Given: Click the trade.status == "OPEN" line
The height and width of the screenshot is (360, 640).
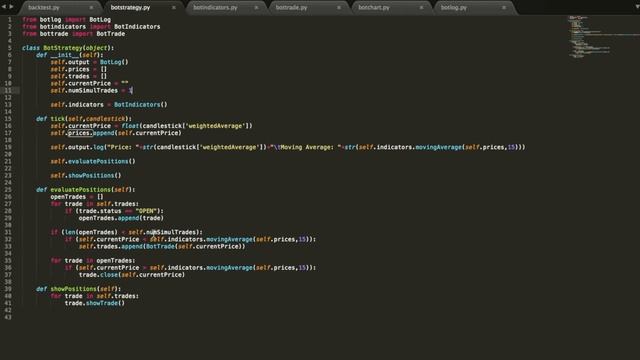Looking at the screenshot, I should coord(114,211).
